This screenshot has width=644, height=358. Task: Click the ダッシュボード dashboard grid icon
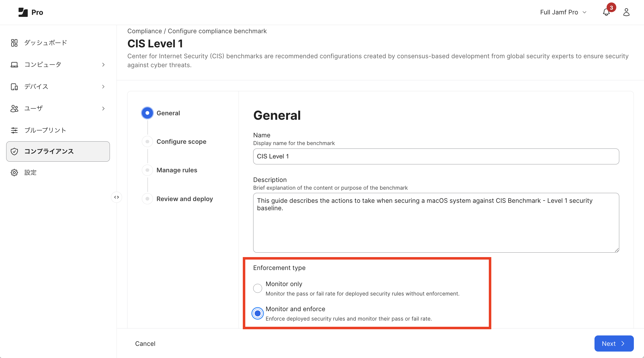point(14,43)
